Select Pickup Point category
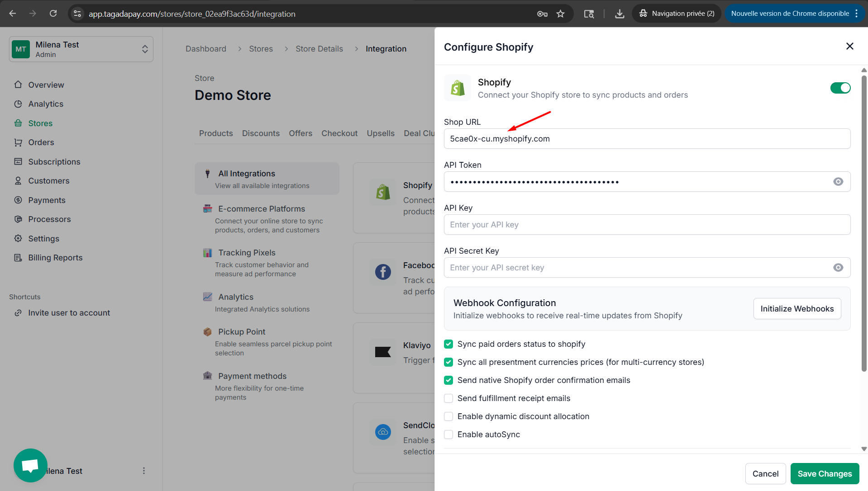 pyautogui.click(x=267, y=342)
